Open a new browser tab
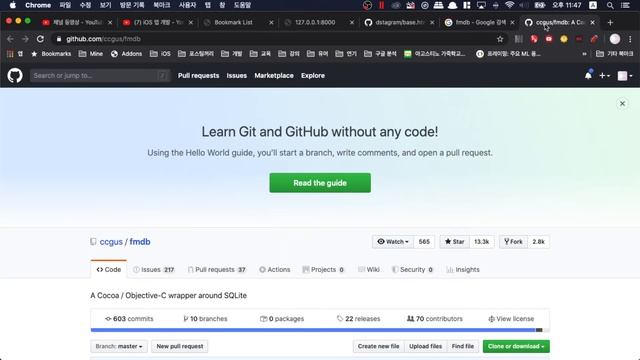The width and height of the screenshot is (640, 360). point(610,22)
